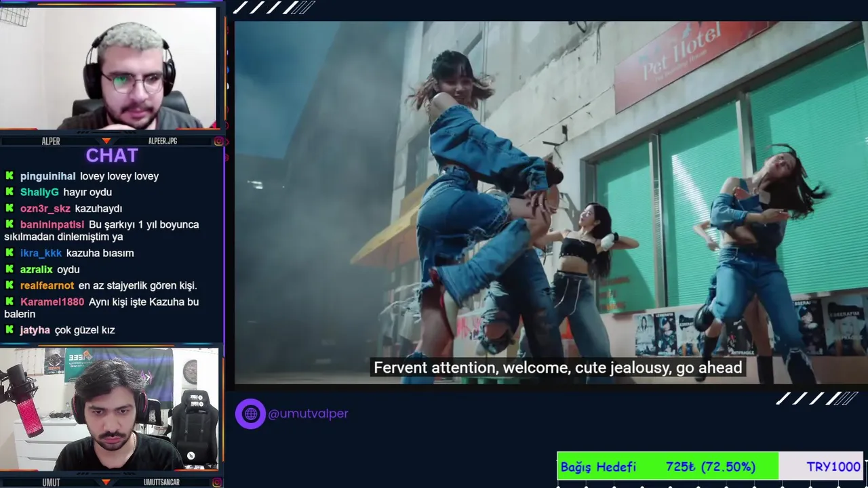Click the Instagram icon next to UMUTTSANCAR
The height and width of the screenshot is (488, 868).
point(218,483)
